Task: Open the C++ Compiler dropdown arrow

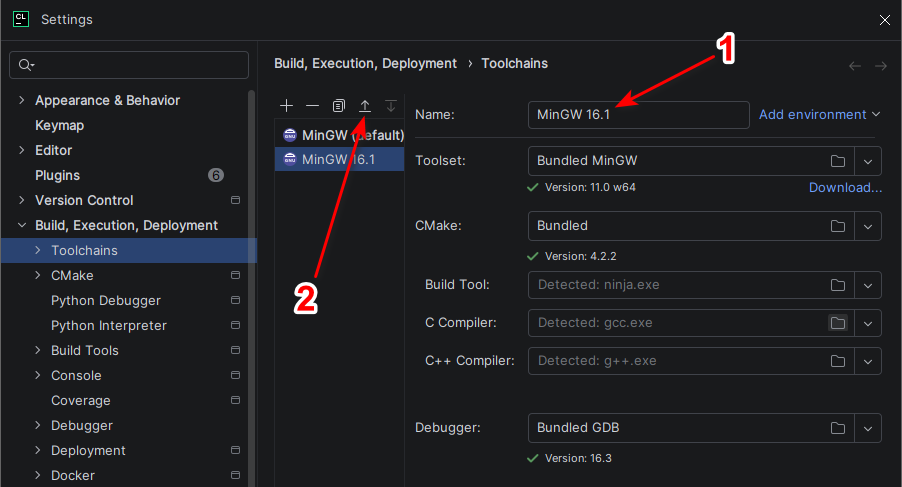Action: tap(868, 361)
